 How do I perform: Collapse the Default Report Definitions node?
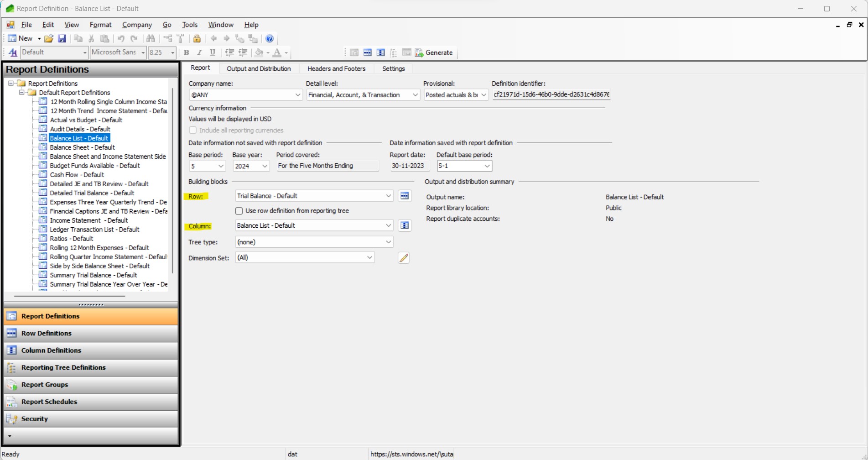(22, 92)
